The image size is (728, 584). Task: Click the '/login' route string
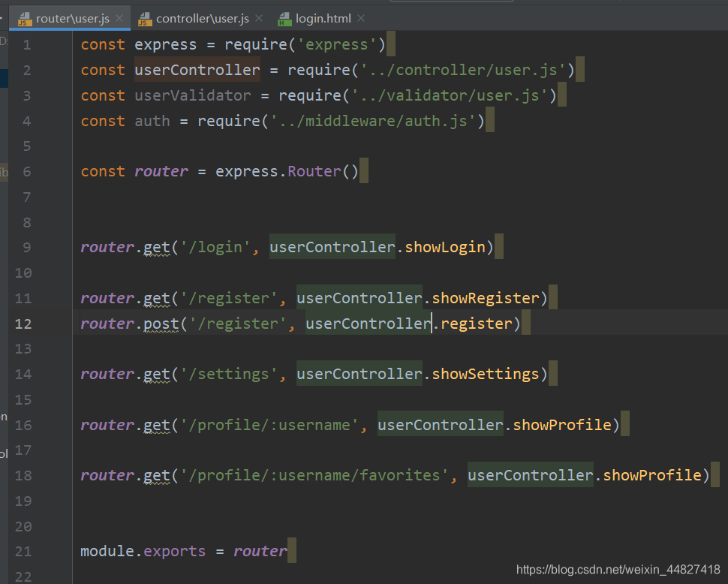(215, 248)
